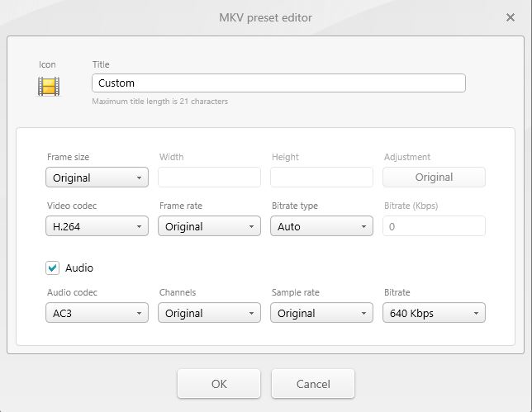Confirm with the OK button

point(219,384)
